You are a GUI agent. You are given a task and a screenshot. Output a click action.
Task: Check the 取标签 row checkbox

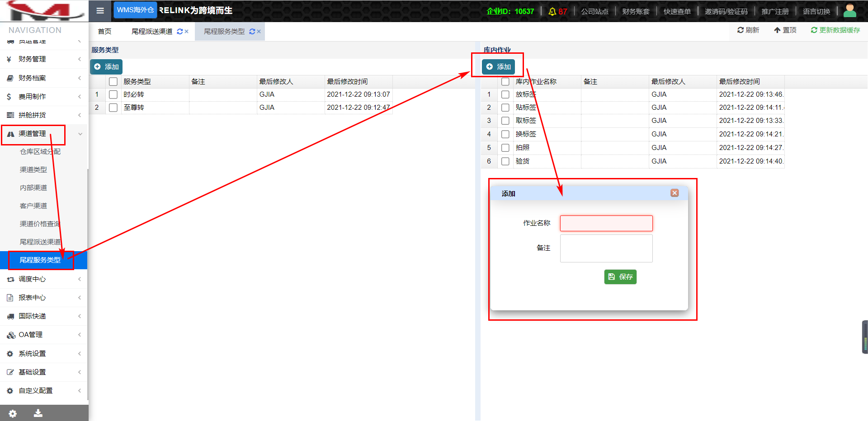tap(505, 121)
